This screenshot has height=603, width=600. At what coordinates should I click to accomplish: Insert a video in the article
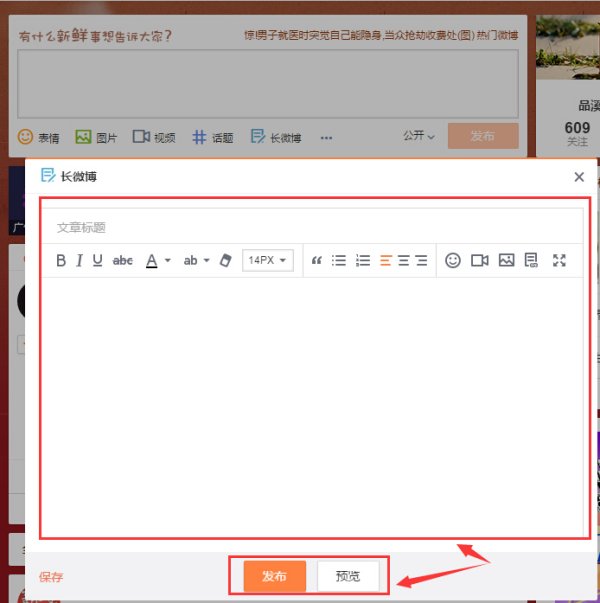pos(480,260)
